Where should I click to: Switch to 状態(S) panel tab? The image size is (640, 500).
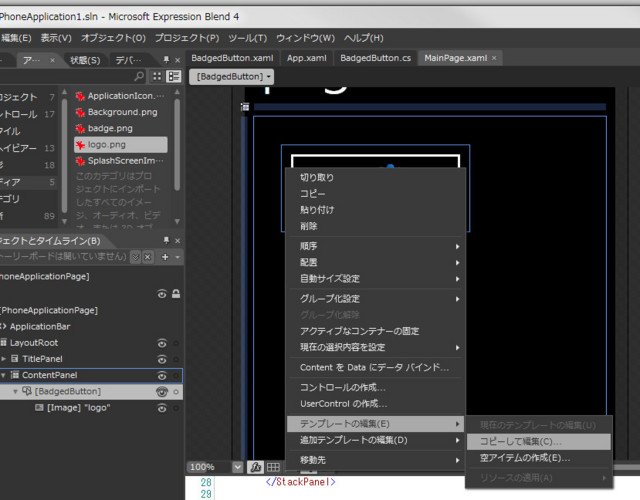tap(85, 60)
